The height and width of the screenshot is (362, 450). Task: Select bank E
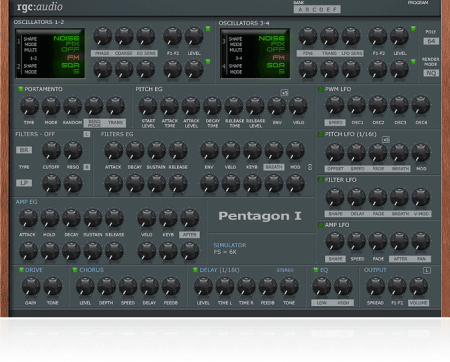328,10
